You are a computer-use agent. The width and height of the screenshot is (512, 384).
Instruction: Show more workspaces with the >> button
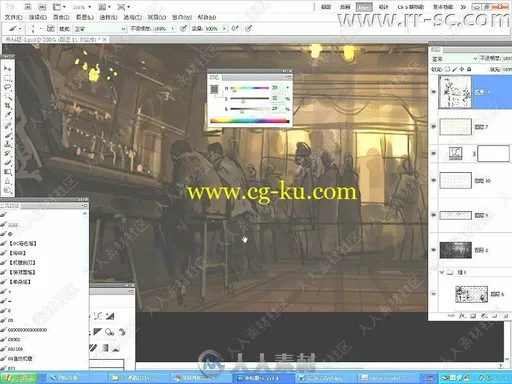pyautogui.click(x=463, y=7)
